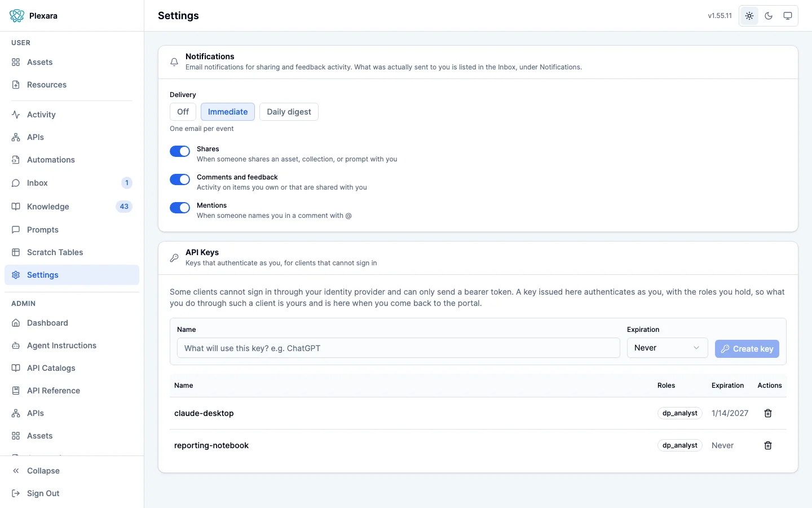This screenshot has height=508, width=812.
Task: Open APIs under the User section
Action: pyautogui.click(x=72, y=137)
